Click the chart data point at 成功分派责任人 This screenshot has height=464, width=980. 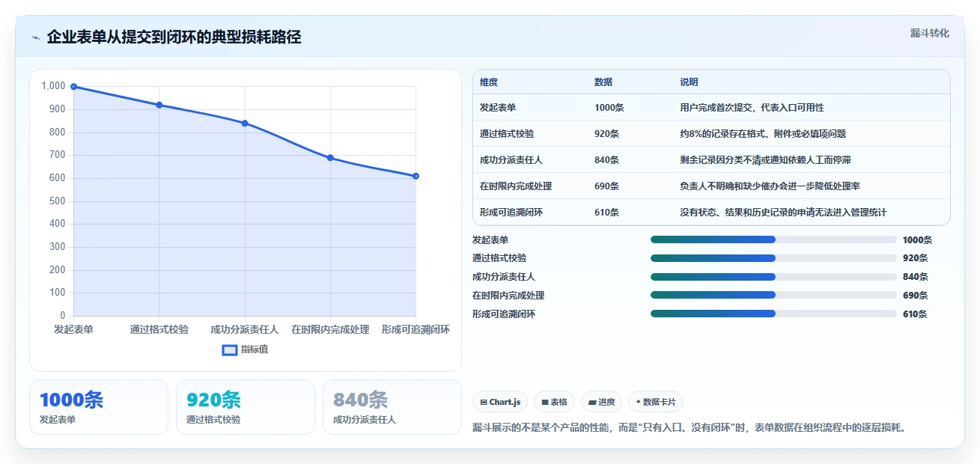(245, 123)
